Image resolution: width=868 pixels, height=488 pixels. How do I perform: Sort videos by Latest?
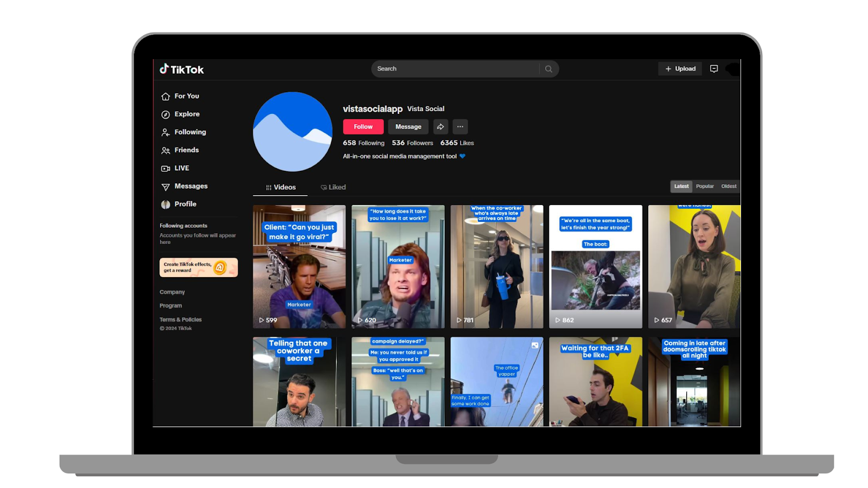681,186
